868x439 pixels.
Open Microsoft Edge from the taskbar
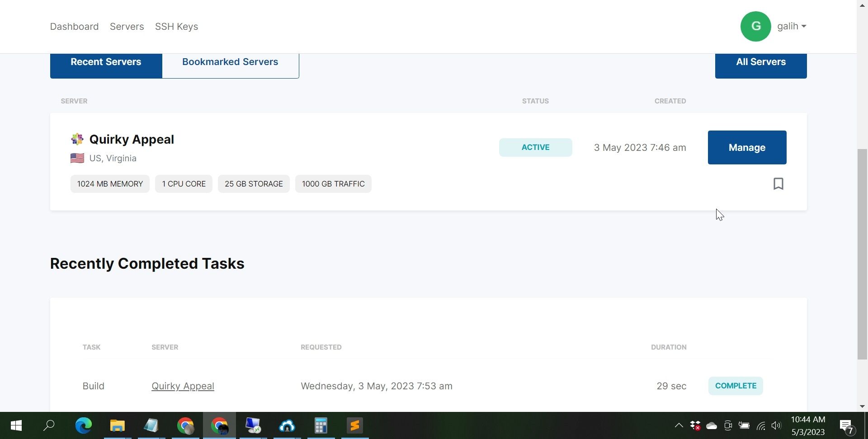[x=84, y=425]
